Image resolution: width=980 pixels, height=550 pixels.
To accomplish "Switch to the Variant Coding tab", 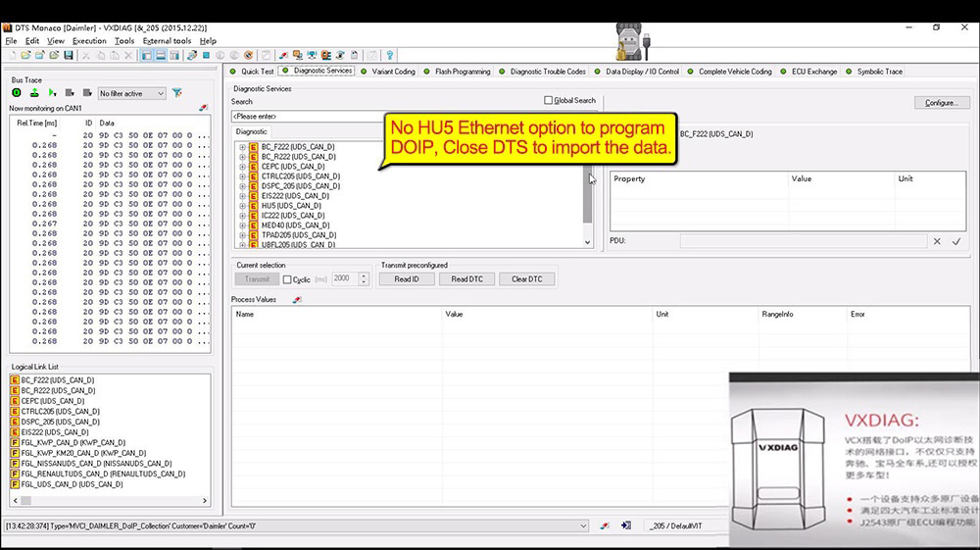I will pyautogui.click(x=388, y=72).
